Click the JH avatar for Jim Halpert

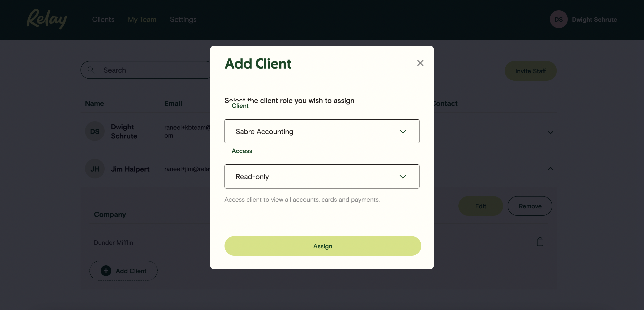[95, 169]
